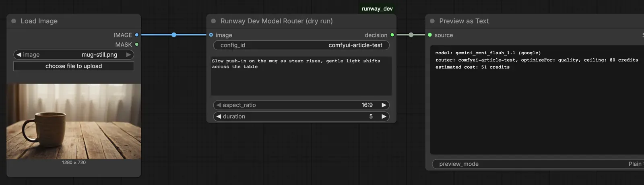Click the IMAGE output socket on Load Image
The width and height of the screenshot is (644, 185).
[137, 35]
